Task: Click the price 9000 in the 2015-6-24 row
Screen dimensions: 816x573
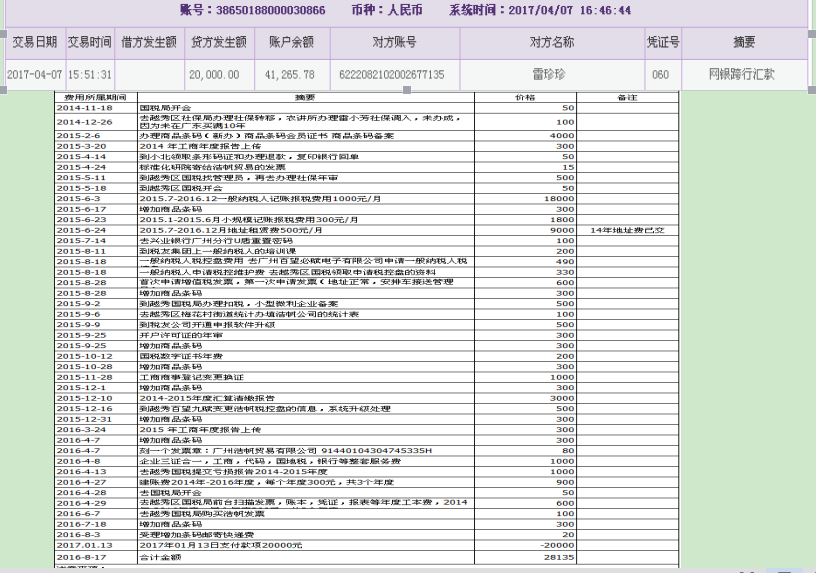Action: (562, 230)
